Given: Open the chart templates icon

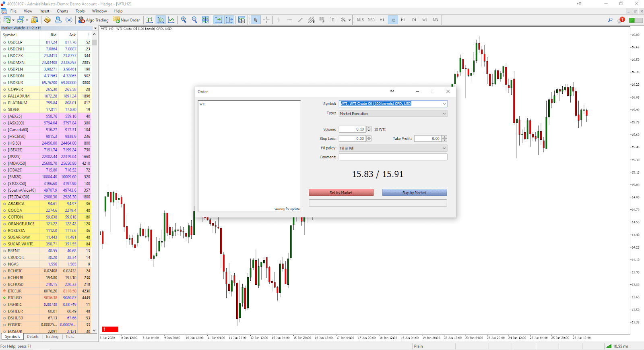Looking at the screenshot, I should (x=242, y=20).
